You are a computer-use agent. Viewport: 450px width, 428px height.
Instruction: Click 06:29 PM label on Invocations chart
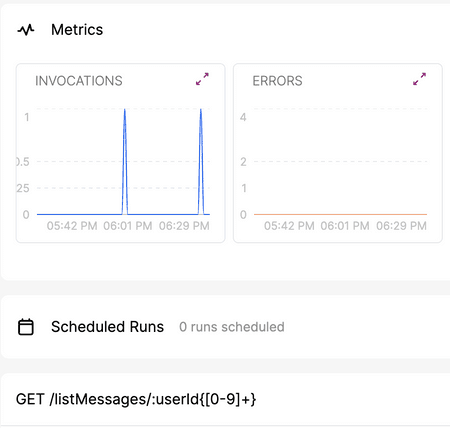point(184,226)
